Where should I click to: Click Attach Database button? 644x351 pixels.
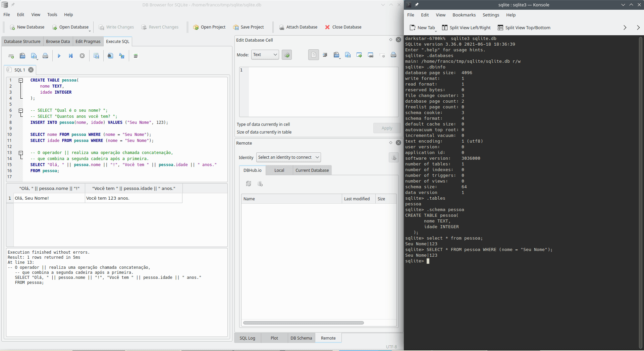click(298, 27)
